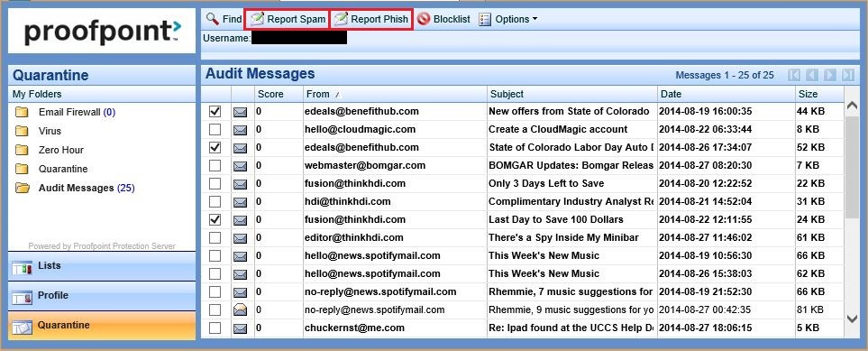The image size is (868, 351).
Task: Uncheck the New offers from State of Colorado message
Action: [215, 112]
